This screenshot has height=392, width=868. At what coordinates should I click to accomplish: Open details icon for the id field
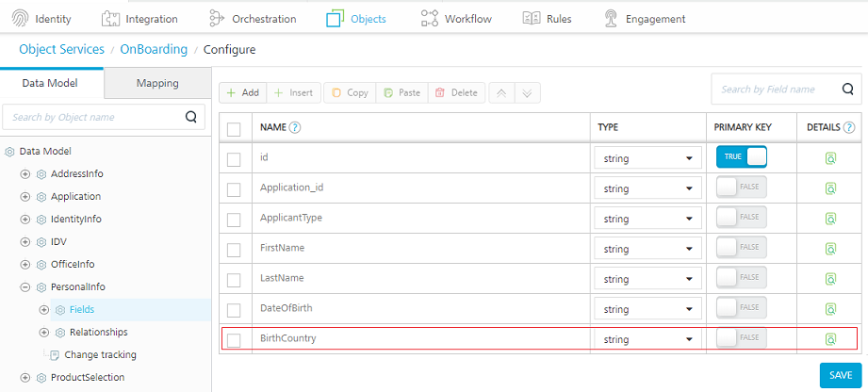pos(830,158)
